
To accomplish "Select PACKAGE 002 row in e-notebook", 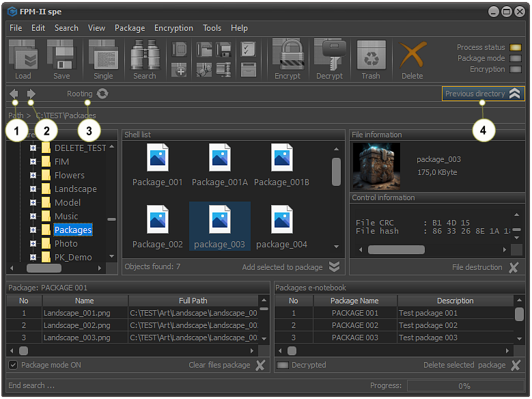I will 395,325.
